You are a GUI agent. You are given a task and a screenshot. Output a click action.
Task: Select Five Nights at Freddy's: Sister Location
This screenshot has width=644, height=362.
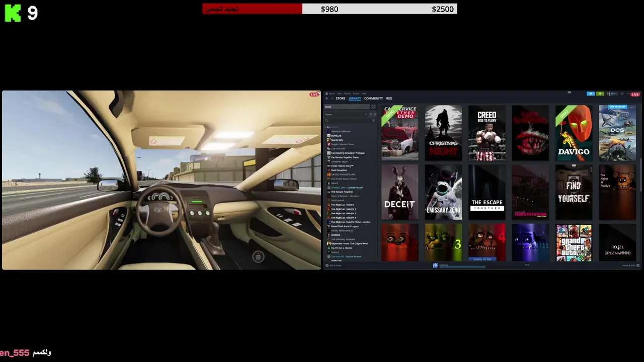point(351,222)
